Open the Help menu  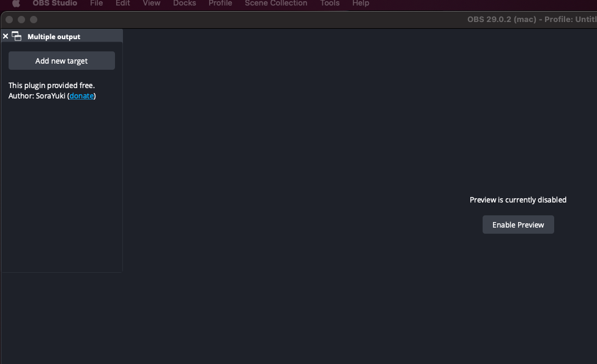click(361, 4)
